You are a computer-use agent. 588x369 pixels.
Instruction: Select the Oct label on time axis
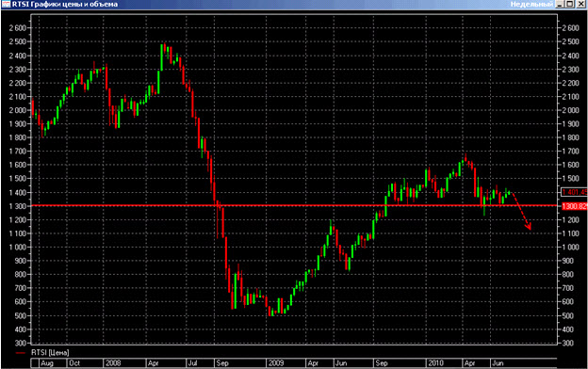tap(74, 363)
